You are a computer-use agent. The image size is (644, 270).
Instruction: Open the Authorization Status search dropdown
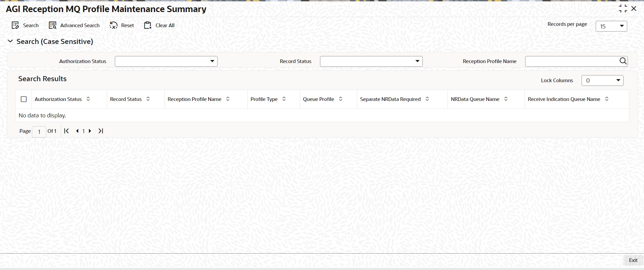tap(166, 61)
